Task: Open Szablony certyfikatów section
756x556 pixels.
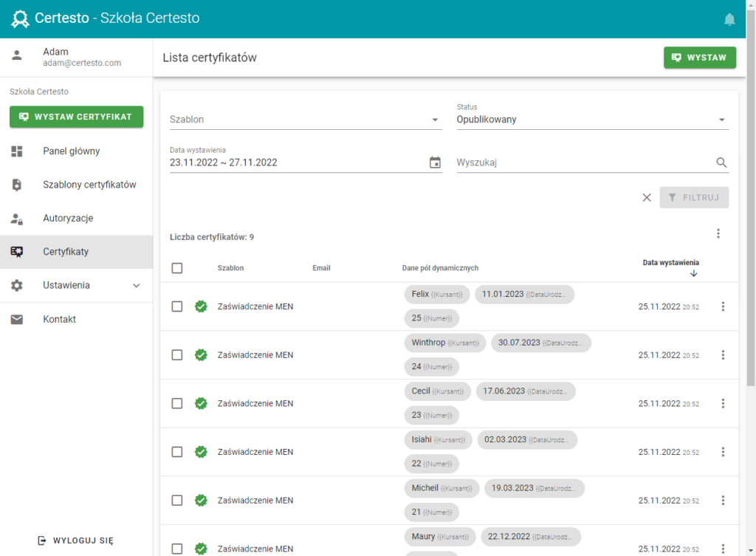Action: [x=76, y=185]
